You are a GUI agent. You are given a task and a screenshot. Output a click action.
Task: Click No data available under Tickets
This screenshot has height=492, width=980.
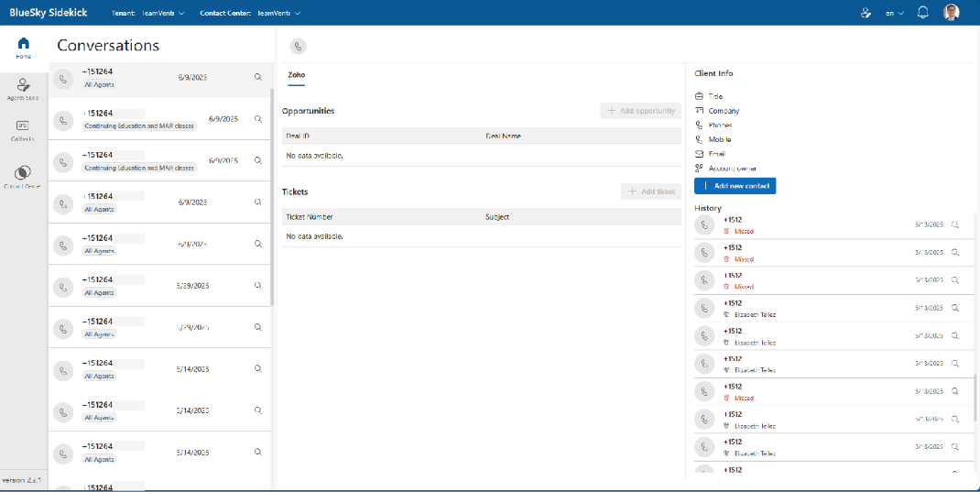click(x=314, y=236)
